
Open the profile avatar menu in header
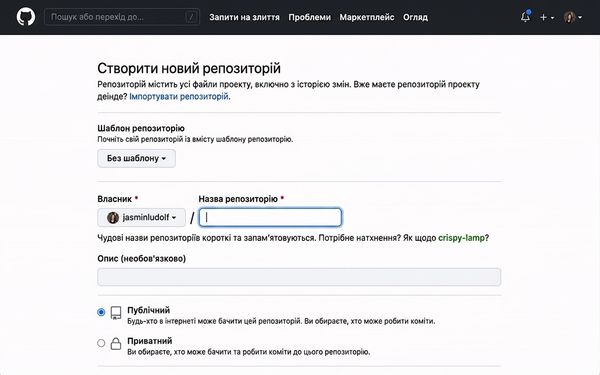pyautogui.click(x=572, y=17)
